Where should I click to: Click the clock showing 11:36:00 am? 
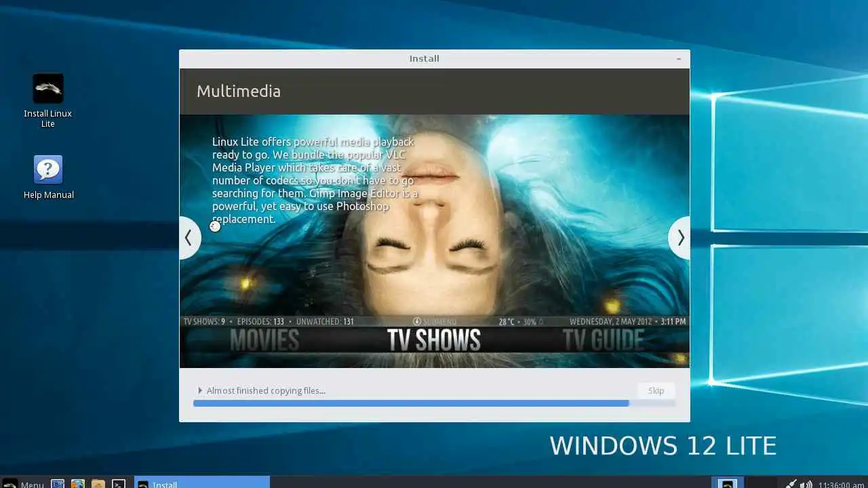tap(841, 484)
